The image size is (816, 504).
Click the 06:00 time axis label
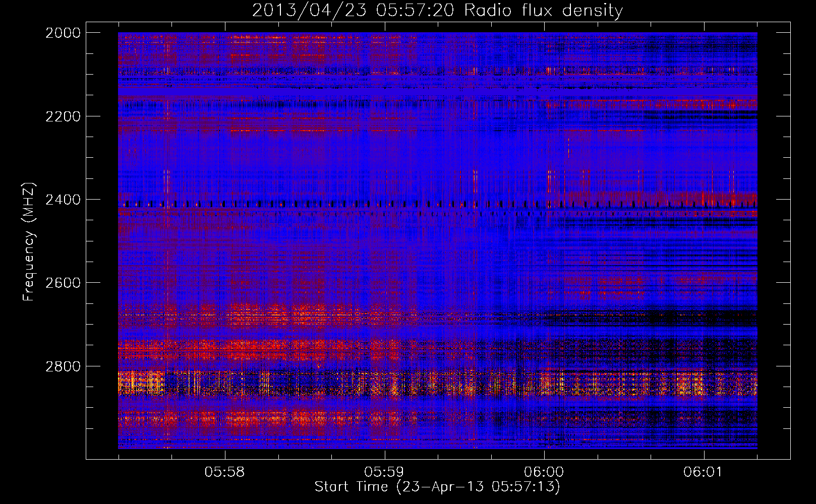[x=544, y=472]
